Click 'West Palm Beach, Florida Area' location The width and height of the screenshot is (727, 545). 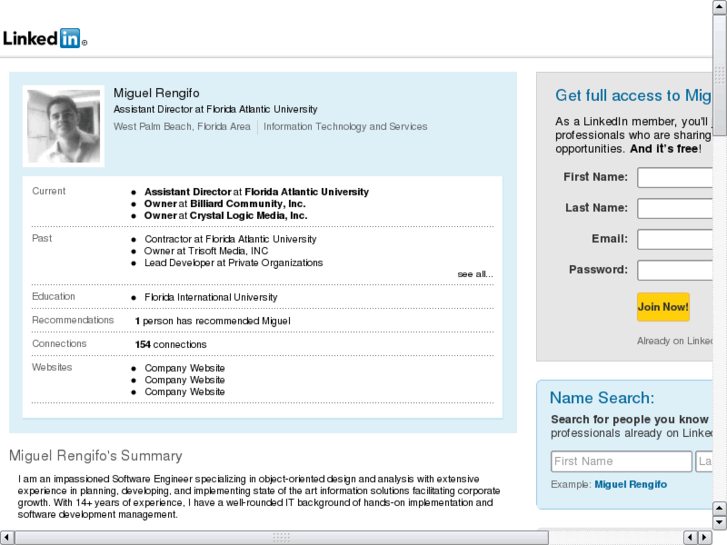pyautogui.click(x=182, y=127)
